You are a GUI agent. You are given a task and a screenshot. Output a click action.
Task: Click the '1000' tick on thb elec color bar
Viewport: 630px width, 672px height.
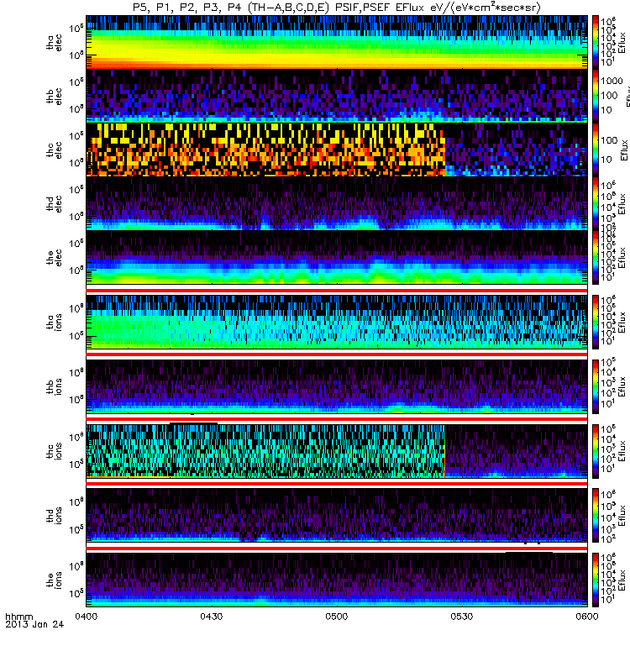pyautogui.click(x=612, y=81)
